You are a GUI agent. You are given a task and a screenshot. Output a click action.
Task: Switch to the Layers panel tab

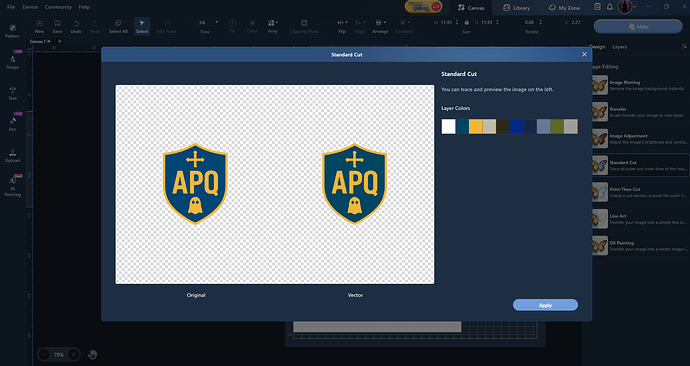click(x=620, y=47)
